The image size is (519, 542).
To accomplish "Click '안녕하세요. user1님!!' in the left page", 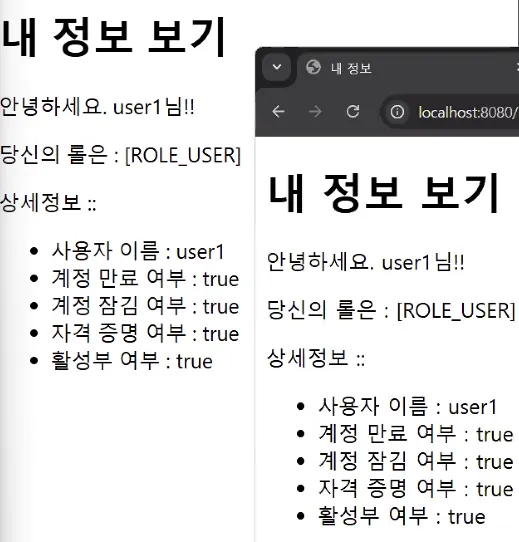I will pyautogui.click(x=97, y=106).
